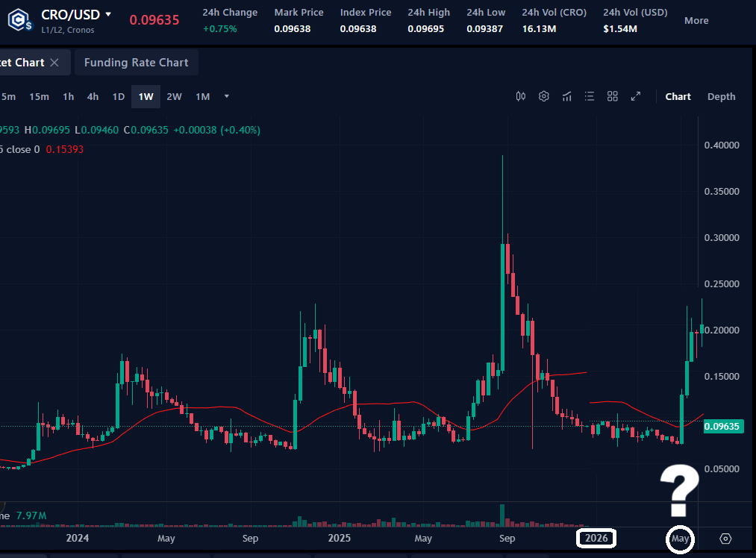Select the 1D timeframe
Screen dimensions: 756x558
point(119,96)
